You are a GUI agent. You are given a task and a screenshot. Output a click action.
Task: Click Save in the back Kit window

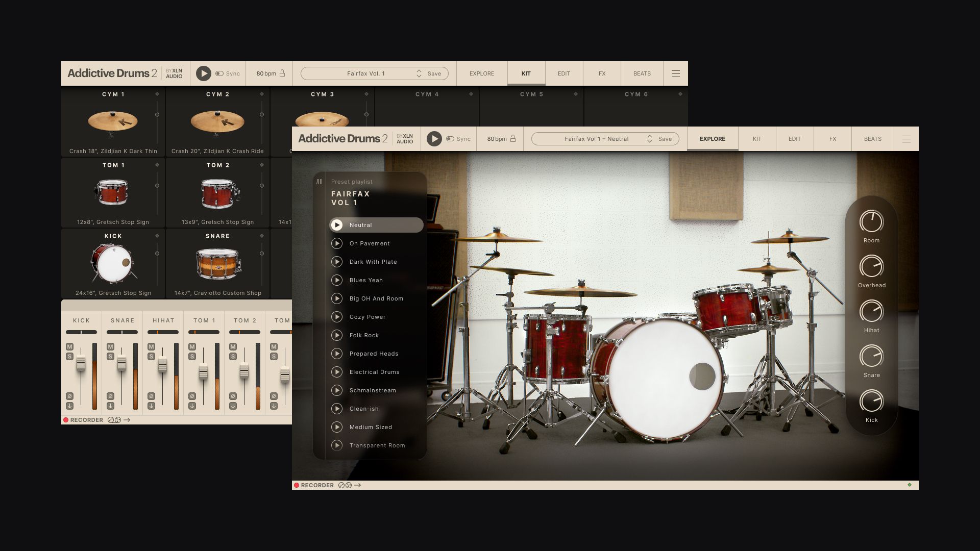click(x=434, y=73)
